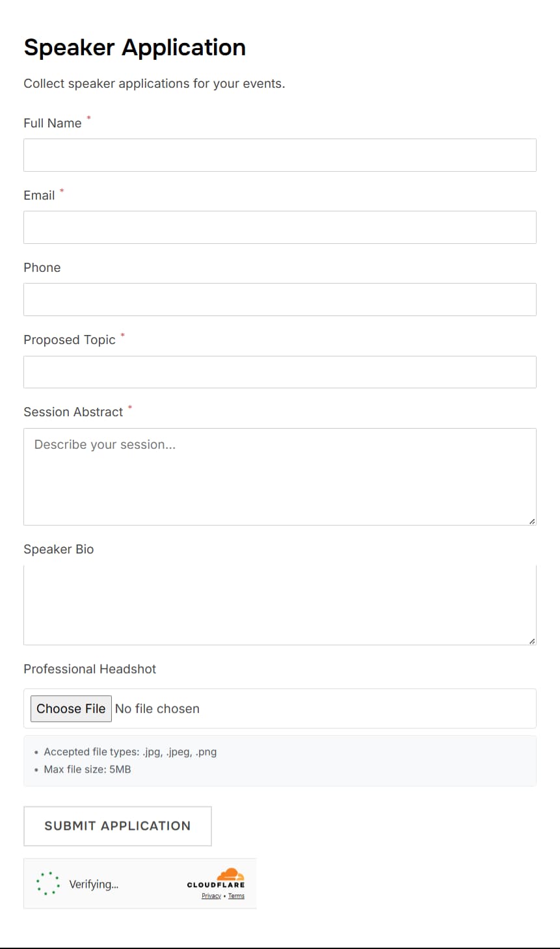Click the Proposed Topic input field
This screenshot has width=560, height=949.
tap(280, 371)
